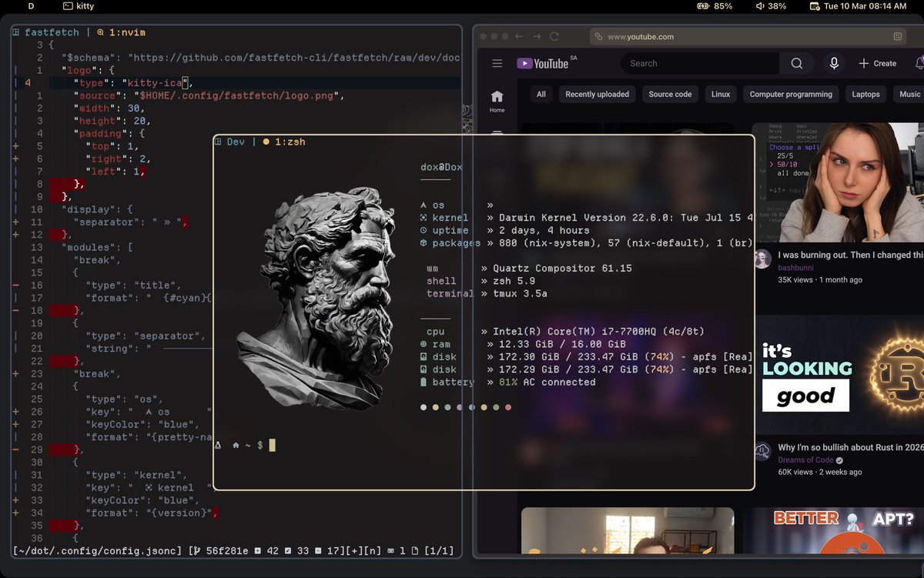Click the volume 38% indicator

point(771,6)
